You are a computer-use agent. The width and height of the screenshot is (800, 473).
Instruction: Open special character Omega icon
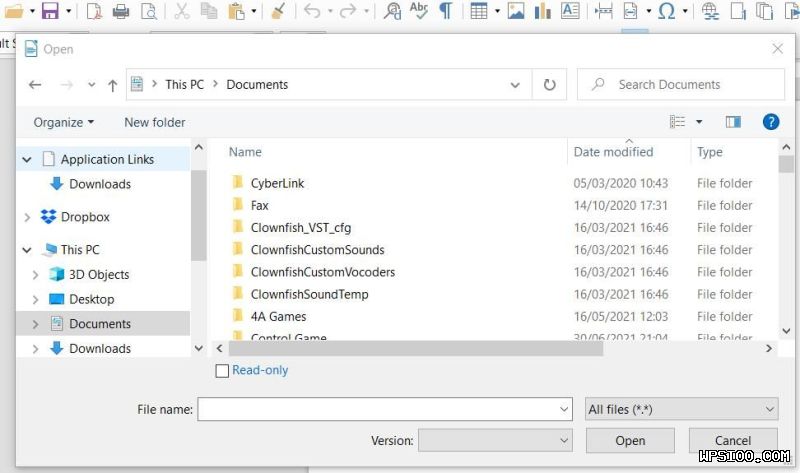pyautogui.click(x=666, y=12)
